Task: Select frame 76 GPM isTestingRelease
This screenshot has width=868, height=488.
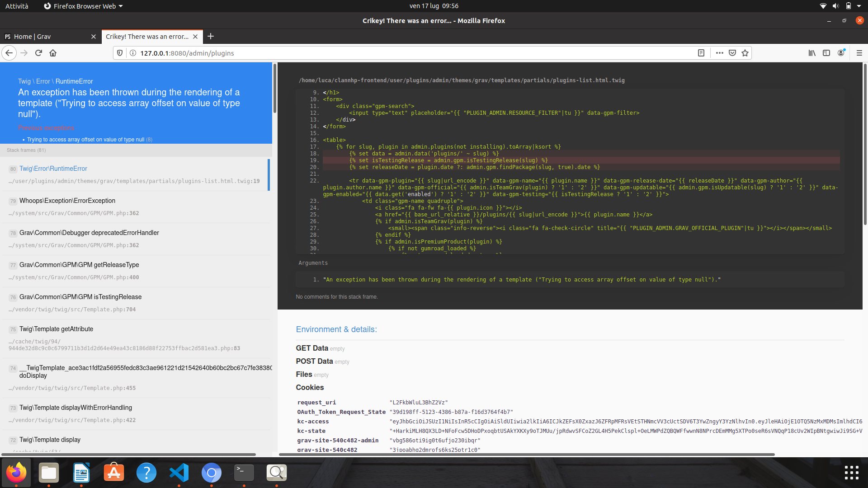Action: pyautogui.click(x=135, y=303)
